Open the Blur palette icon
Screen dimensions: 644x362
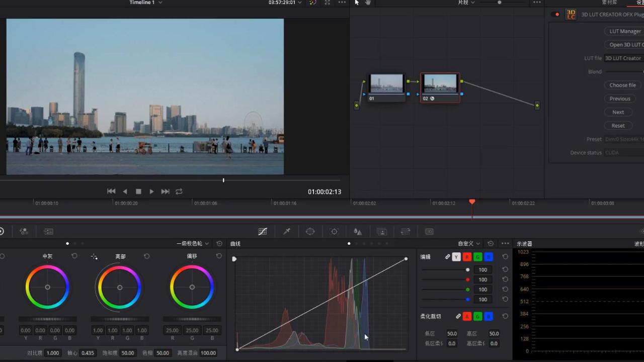358,231
